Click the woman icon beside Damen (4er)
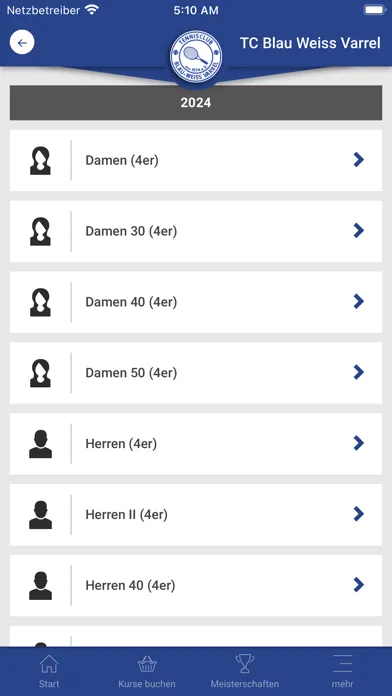This screenshot has width=392, height=696. click(x=40, y=160)
